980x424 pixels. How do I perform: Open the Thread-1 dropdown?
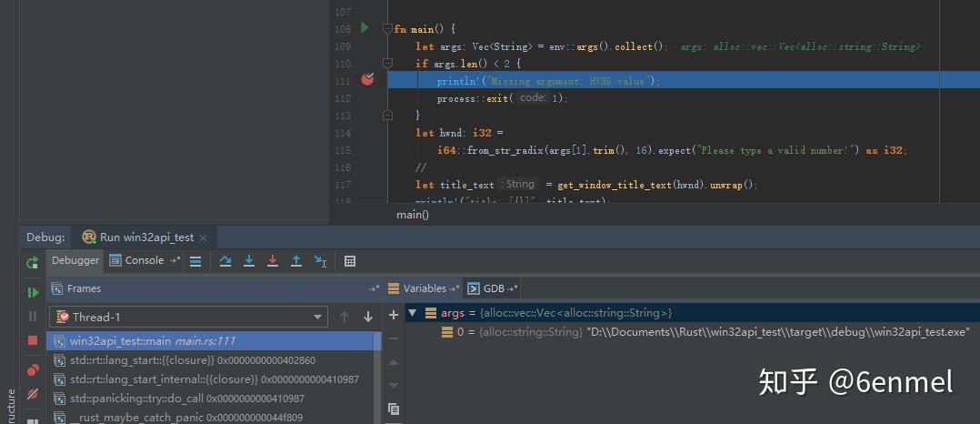[188, 317]
